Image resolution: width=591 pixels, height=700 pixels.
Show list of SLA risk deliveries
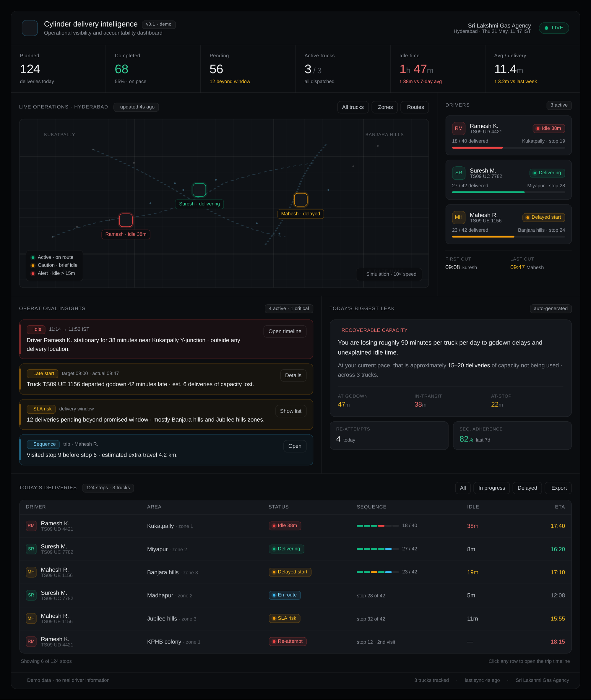point(290,411)
